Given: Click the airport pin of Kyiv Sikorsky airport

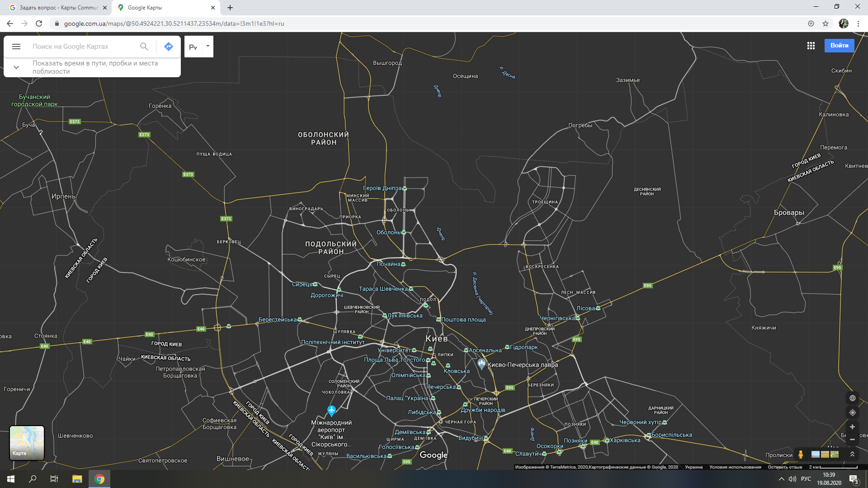Looking at the screenshot, I should (x=331, y=411).
